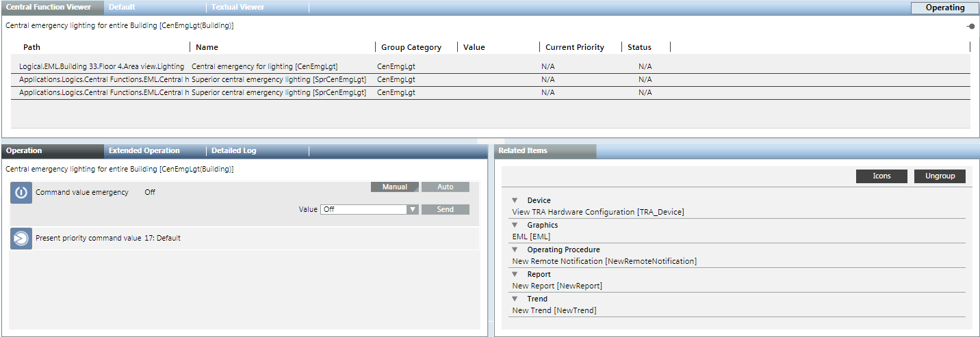Click the Operating status button
Screen dimensions: 980x337
(x=944, y=8)
